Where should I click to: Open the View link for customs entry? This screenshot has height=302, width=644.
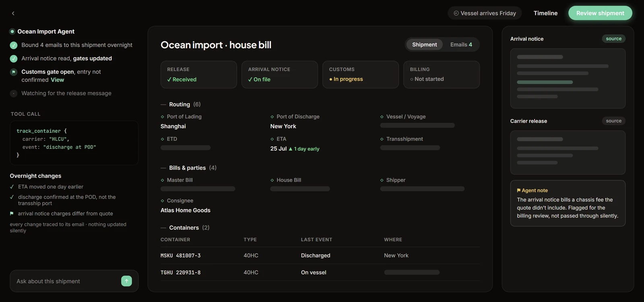click(x=57, y=80)
